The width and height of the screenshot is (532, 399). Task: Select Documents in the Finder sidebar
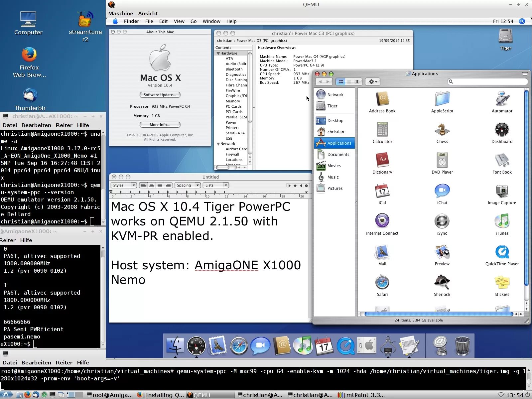click(x=334, y=154)
